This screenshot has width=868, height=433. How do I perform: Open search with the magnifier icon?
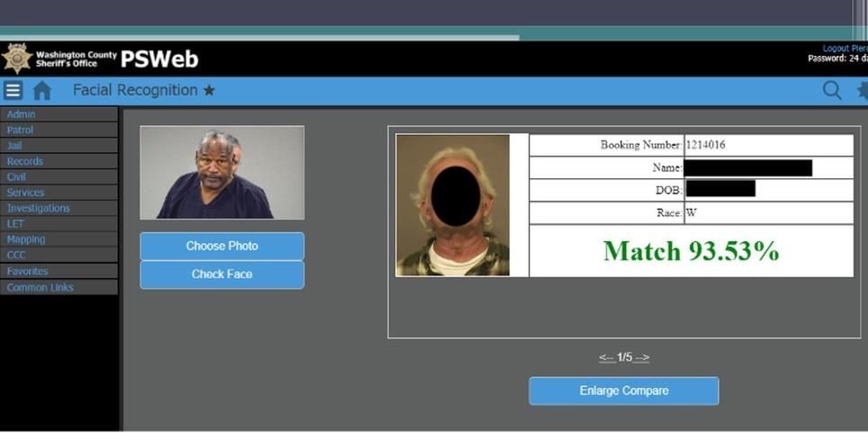(x=832, y=90)
